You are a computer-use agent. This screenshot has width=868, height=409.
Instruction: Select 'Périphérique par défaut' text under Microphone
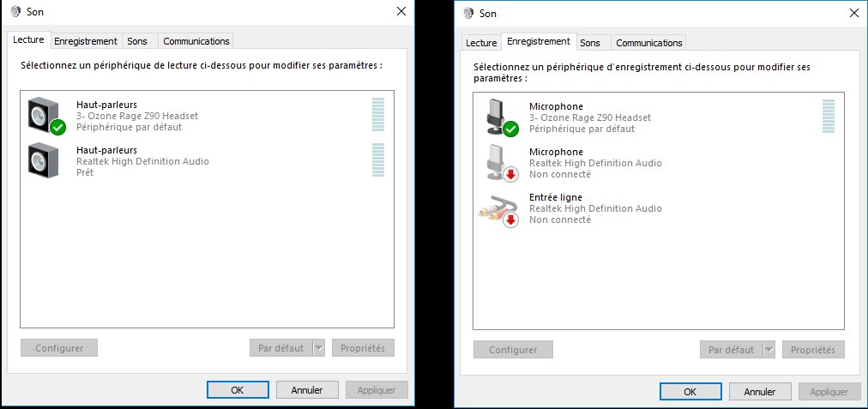point(582,129)
